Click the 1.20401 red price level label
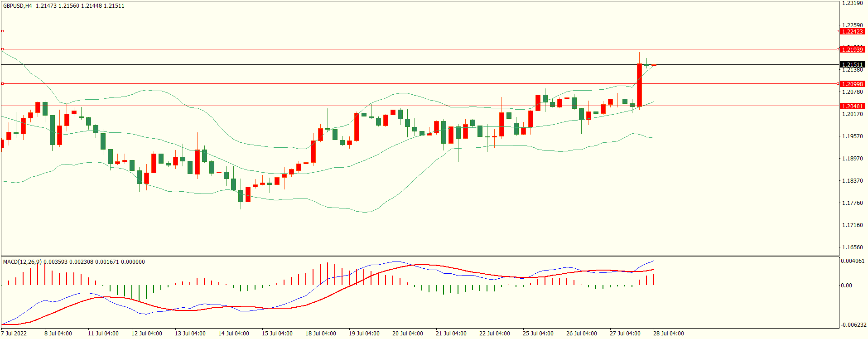 (x=852, y=106)
